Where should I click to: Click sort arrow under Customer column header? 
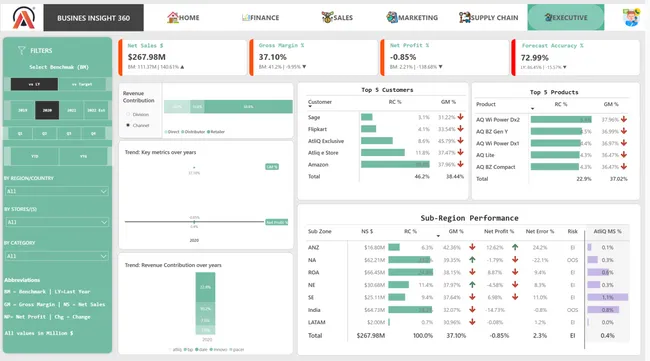tap(310, 107)
